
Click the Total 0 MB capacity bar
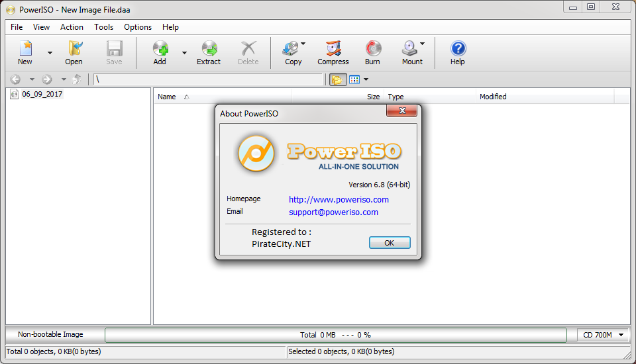click(335, 336)
